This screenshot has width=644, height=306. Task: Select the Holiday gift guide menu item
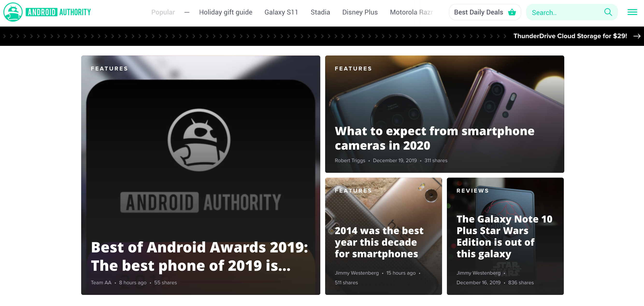point(225,12)
